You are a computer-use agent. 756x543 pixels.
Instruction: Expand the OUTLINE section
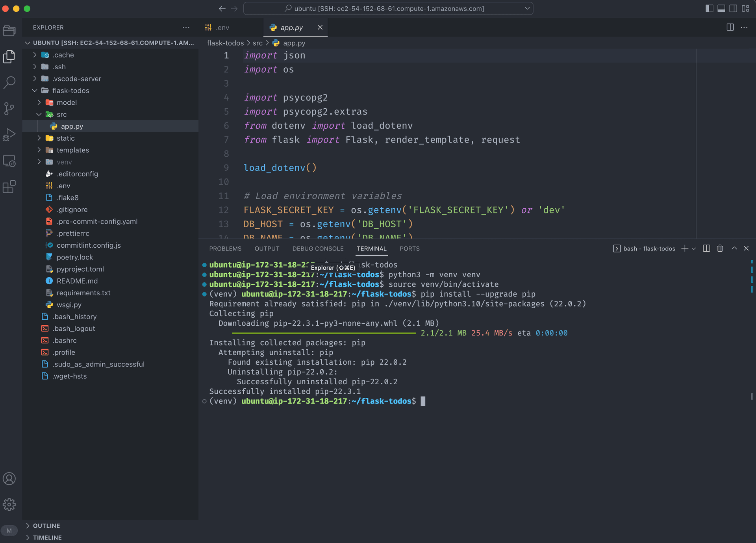click(110, 526)
